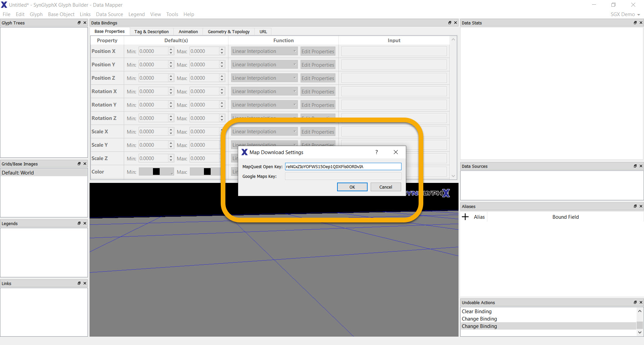Close the Glyph Trees panel
644x345 pixels.
pos(85,23)
